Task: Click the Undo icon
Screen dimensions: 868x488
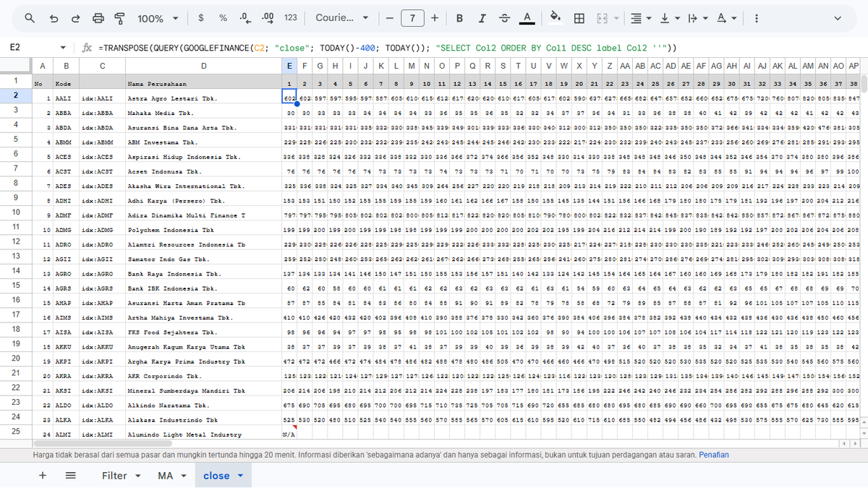Action: (x=54, y=18)
